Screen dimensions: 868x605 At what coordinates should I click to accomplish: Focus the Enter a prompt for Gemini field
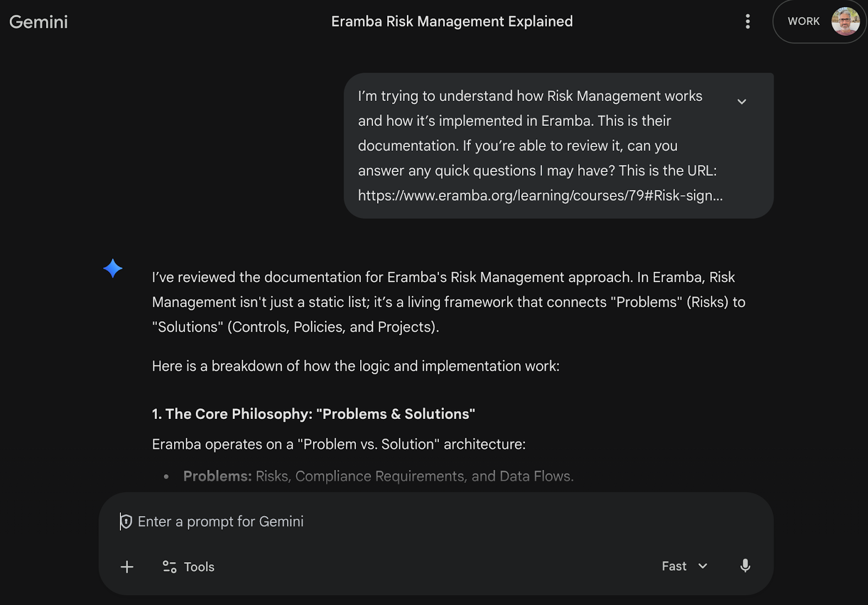point(380,521)
